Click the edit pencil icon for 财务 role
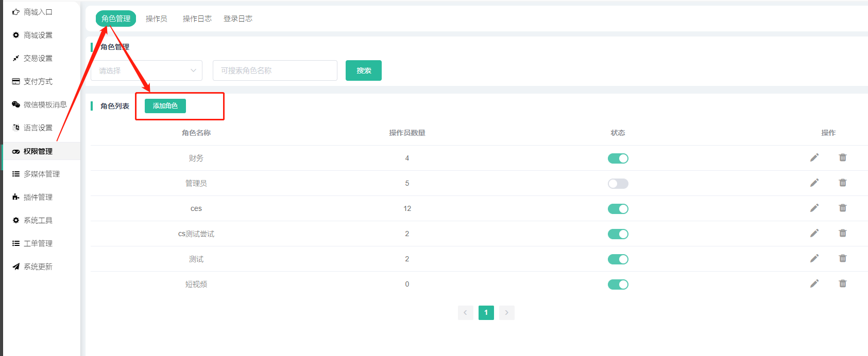The height and width of the screenshot is (356, 868). [x=814, y=158]
